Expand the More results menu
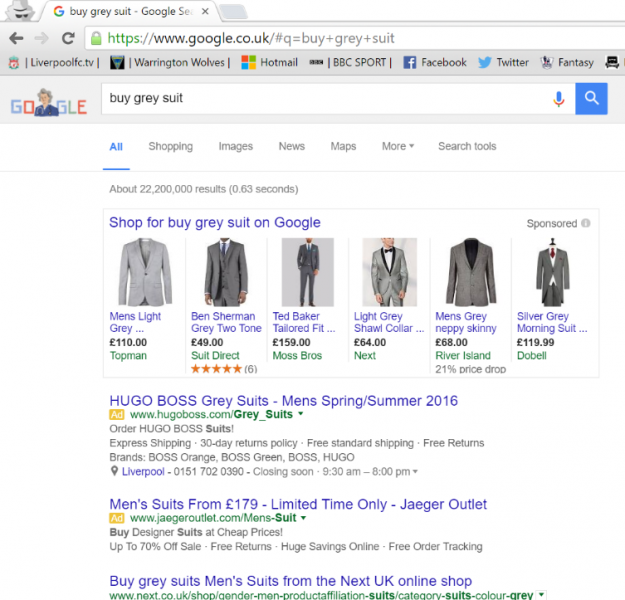 (x=398, y=146)
